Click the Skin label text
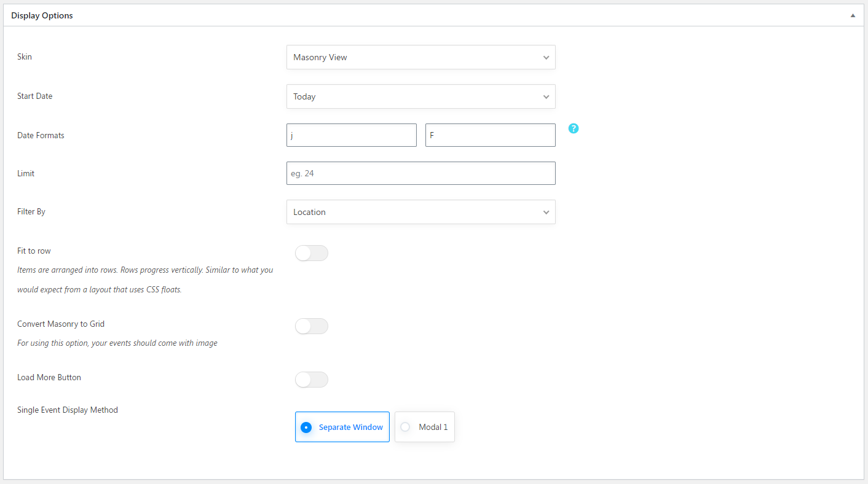Screen dimensions: 868x484 coord(25,57)
